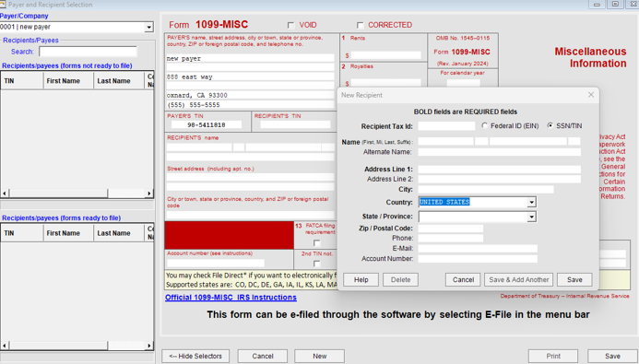639x364 pixels.
Task: Select the Federal ID (EIN) radio button
Action: coord(484,126)
